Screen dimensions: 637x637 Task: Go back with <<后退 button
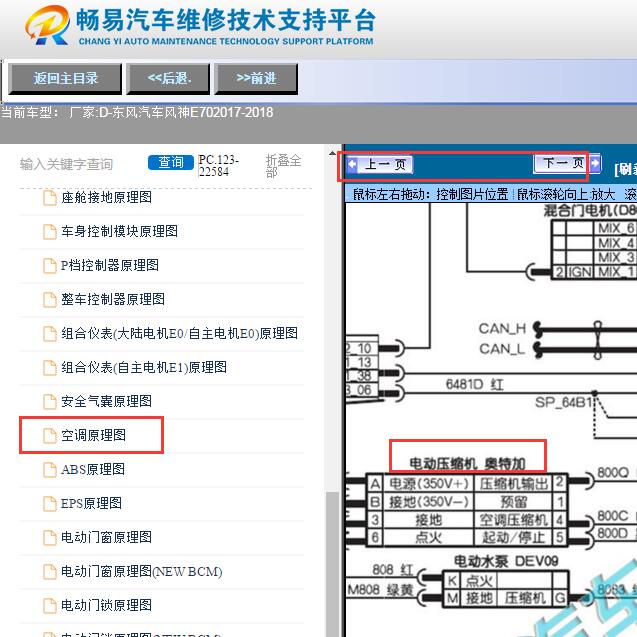(168, 78)
